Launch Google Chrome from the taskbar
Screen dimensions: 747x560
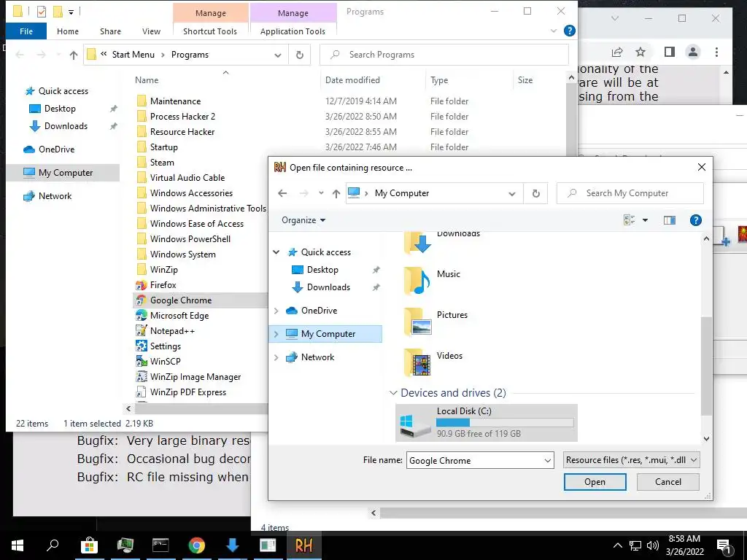click(196, 545)
